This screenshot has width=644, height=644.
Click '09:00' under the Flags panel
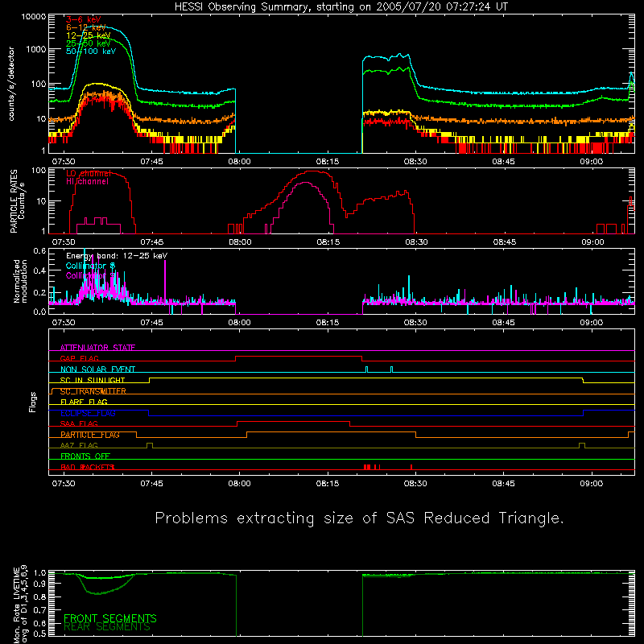(591, 484)
